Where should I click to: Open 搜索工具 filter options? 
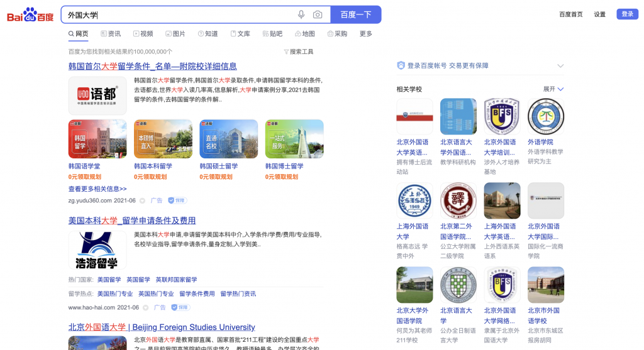click(299, 52)
